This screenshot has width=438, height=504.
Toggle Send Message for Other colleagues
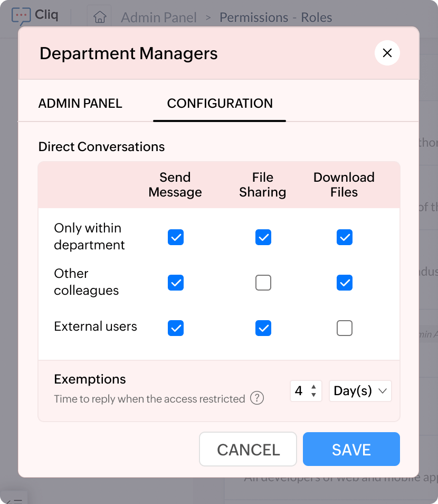[x=175, y=283]
